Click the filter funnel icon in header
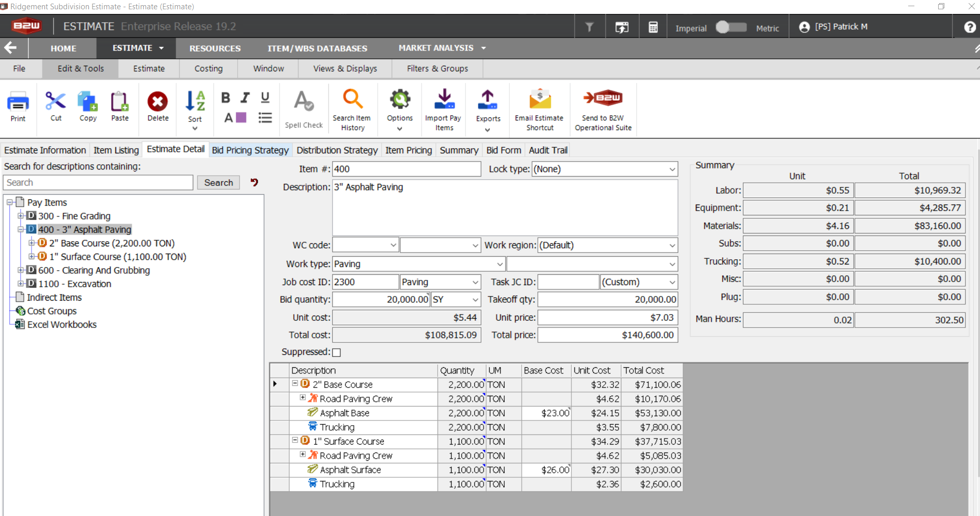The width and height of the screenshot is (980, 516). pos(589,27)
